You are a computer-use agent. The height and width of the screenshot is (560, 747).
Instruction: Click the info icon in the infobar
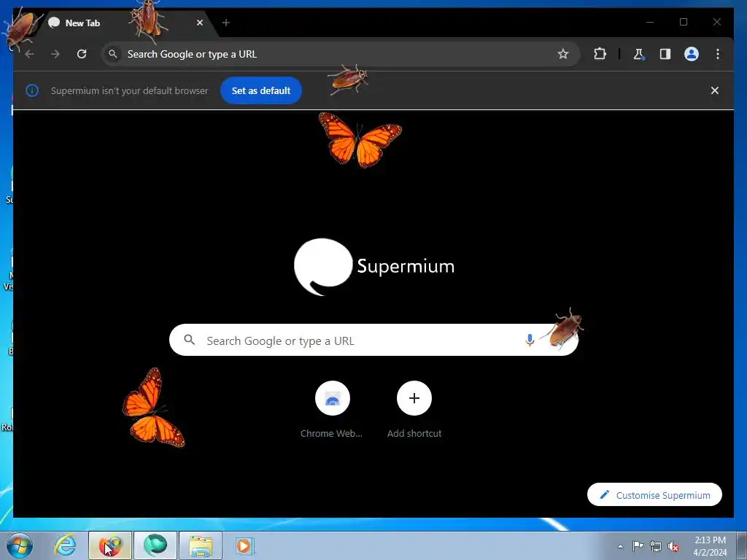tap(32, 90)
